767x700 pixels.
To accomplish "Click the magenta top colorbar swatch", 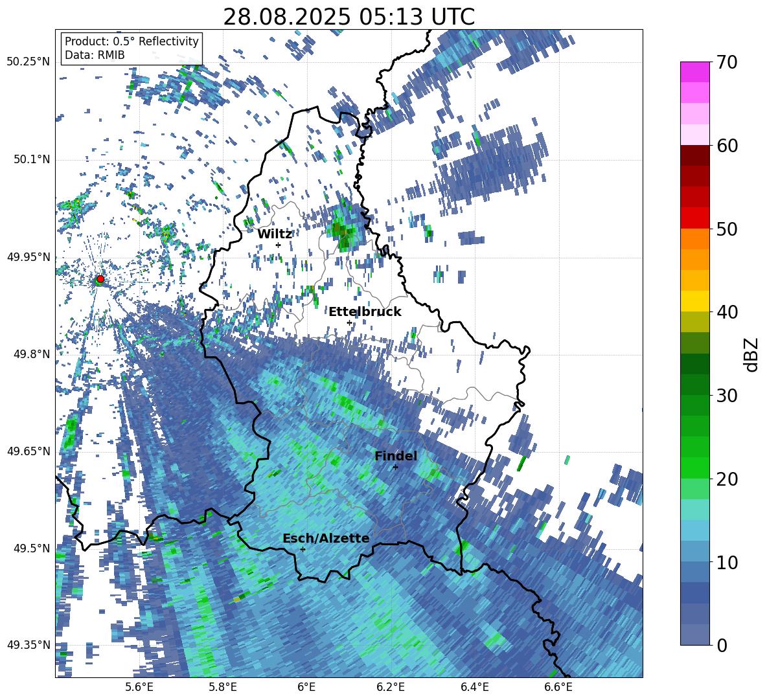I will [x=694, y=73].
